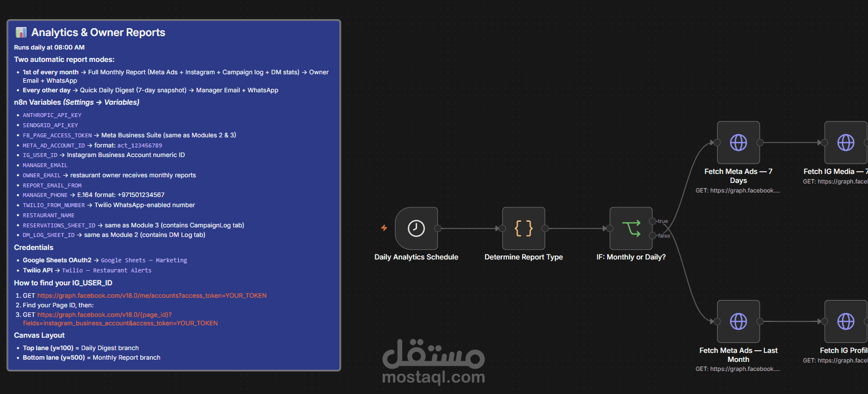Click the 'IF: Monthly or Daily?' node label
Screen dimensions: 868x394
coord(631,257)
